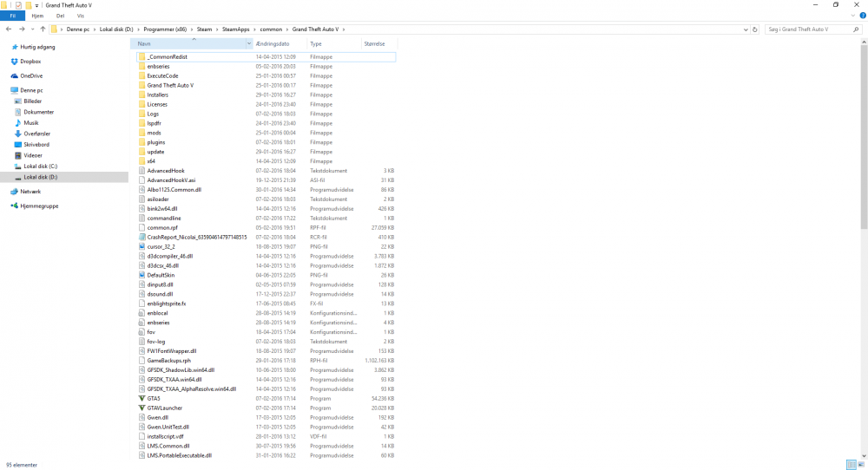Screen dimensions: 868x470
Task: Select the AdvancedHook text document icon
Action: (141, 171)
